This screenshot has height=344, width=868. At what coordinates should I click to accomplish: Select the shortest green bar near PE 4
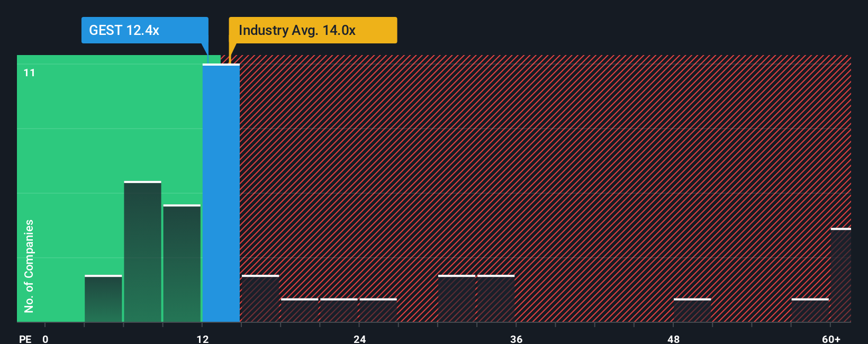click(103, 298)
